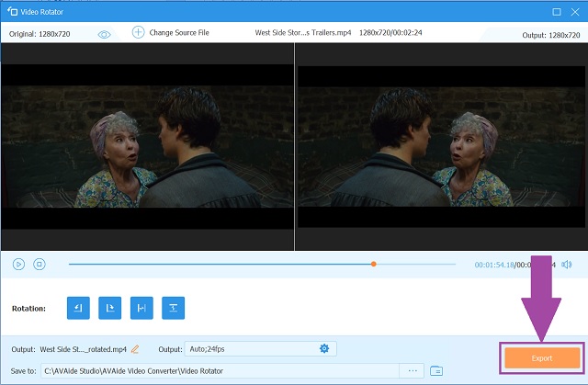This screenshot has height=385, width=588.
Task: Click the Video Rotator title icon
Action: tap(12, 12)
